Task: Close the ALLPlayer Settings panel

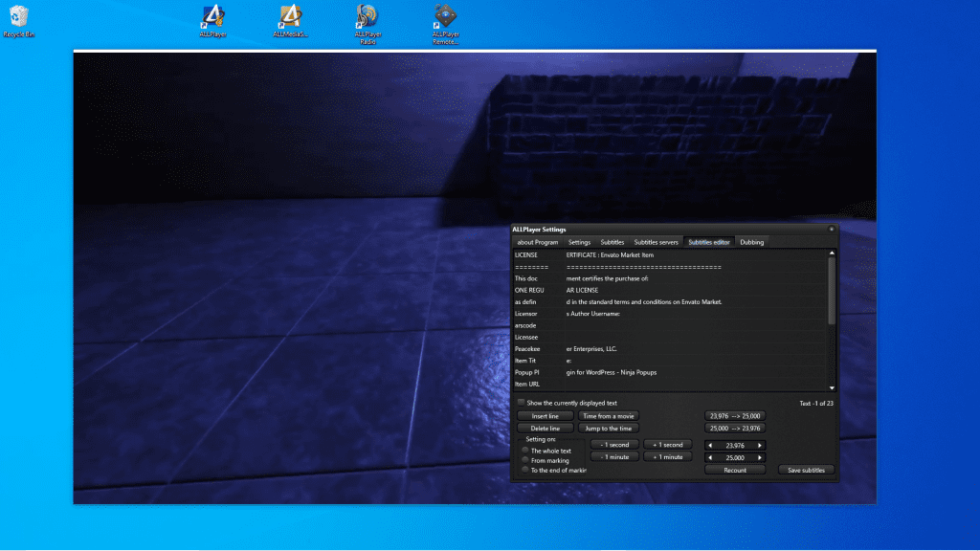Action: pyautogui.click(x=832, y=230)
